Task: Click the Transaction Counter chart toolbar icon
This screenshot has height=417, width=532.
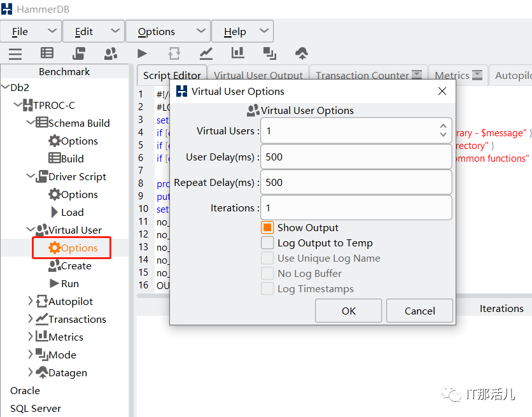Action: pyautogui.click(x=206, y=53)
